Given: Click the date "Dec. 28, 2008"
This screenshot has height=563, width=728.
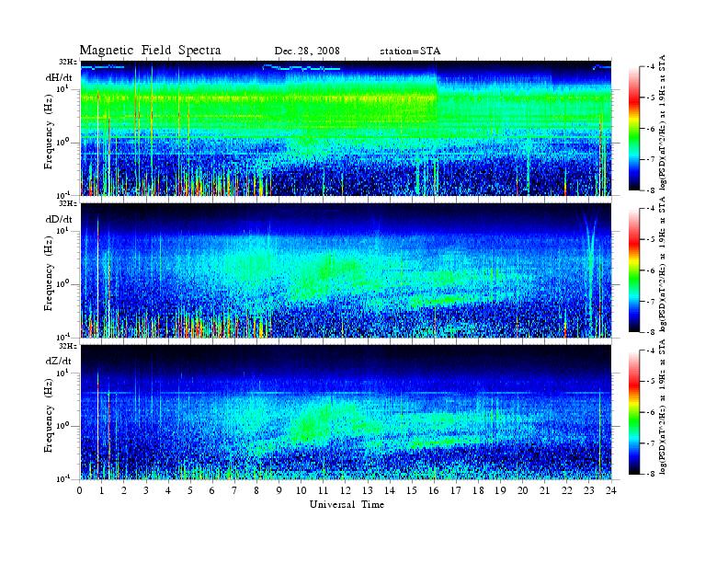Looking at the screenshot, I should click(307, 51).
